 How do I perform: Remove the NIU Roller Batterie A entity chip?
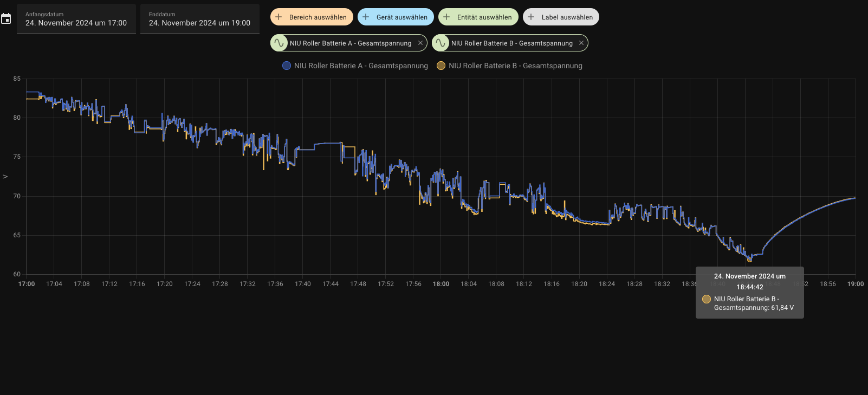point(420,43)
